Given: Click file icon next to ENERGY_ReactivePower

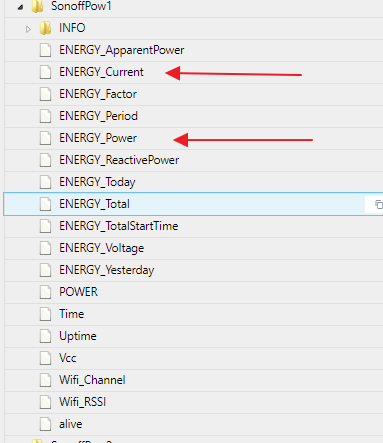Looking at the screenshot, I should coord(45,160).
